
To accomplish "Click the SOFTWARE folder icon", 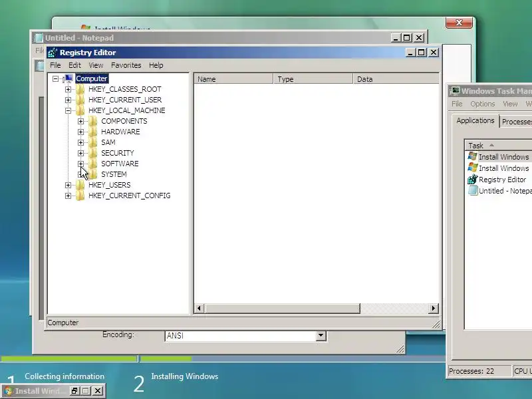I will pyautogui.click(x=93, y=164).
